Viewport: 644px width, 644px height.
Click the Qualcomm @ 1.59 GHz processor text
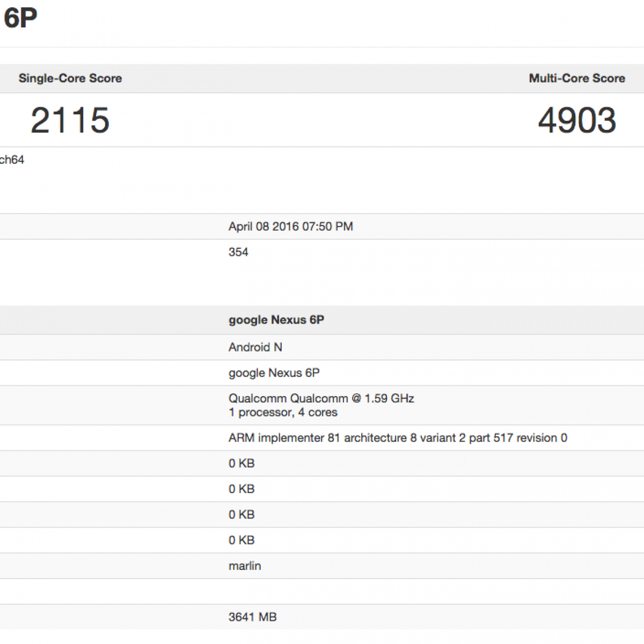coord(321,398)
